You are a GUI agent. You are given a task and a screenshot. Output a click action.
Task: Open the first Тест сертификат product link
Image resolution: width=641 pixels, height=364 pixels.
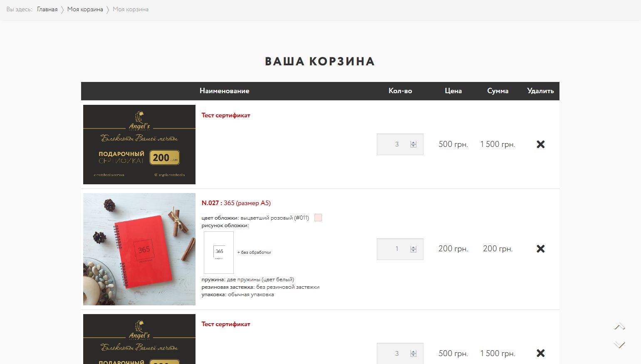pos(226,115)
